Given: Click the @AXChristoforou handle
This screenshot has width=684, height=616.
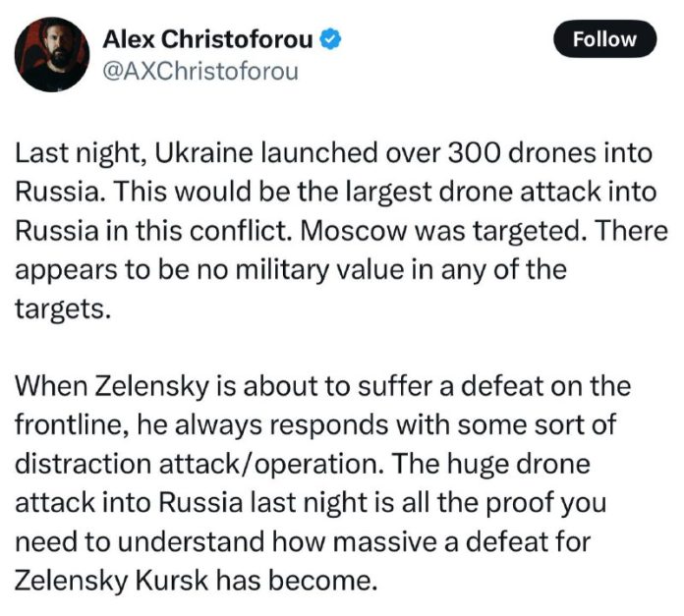Looking at the screenshot, I should coord(200,72).
